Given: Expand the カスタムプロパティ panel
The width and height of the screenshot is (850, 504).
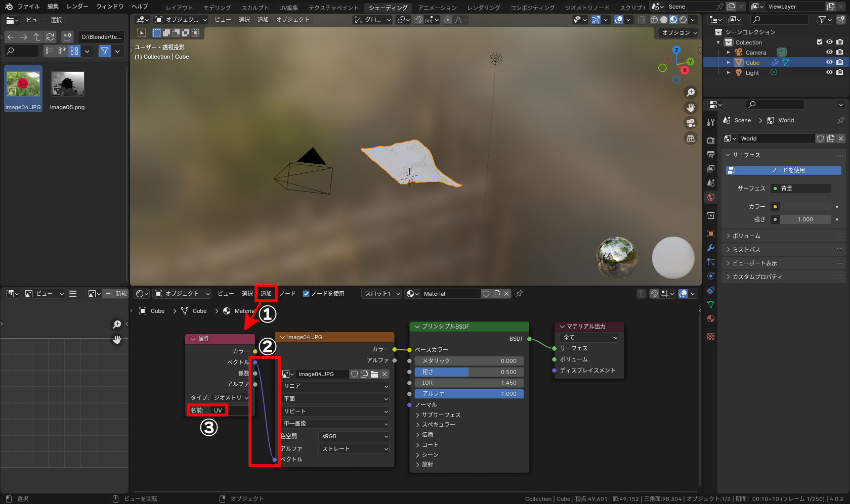Looking at the screenshot, I should point(783,277).
